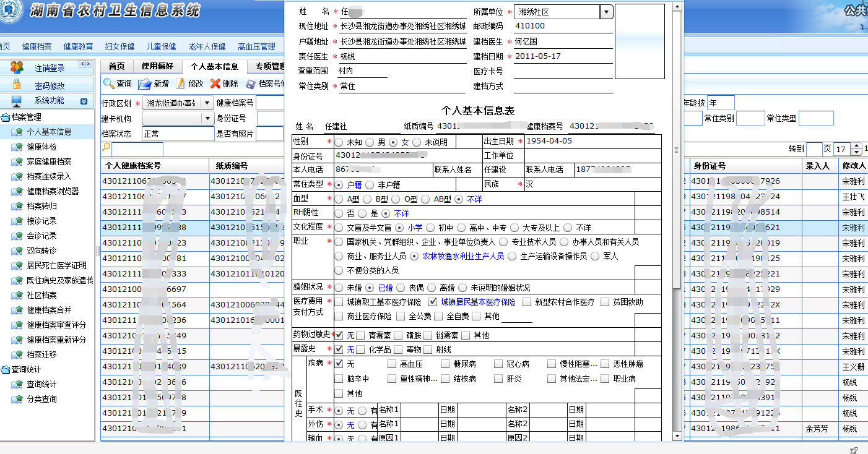Image resolution: width=868 pixels, height=454 pixels.
Task: Open the 所属单位 dropdown arrow
Action: 606,12
